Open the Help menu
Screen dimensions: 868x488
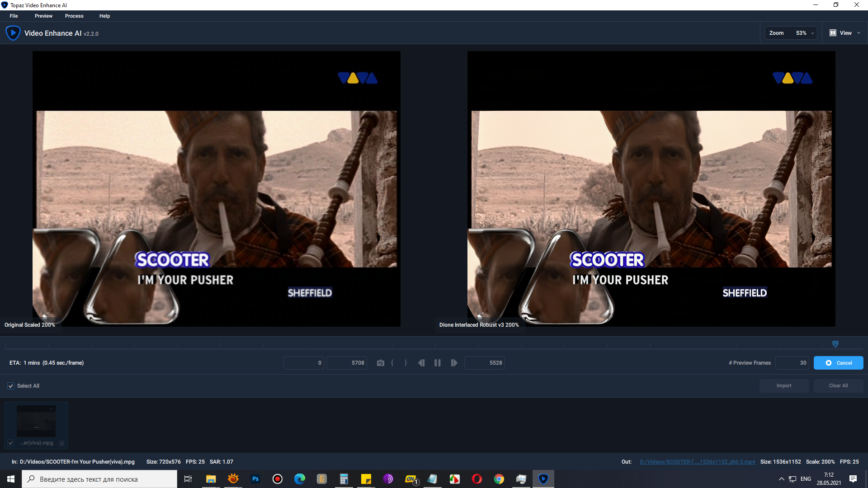[x=104, y=16]
